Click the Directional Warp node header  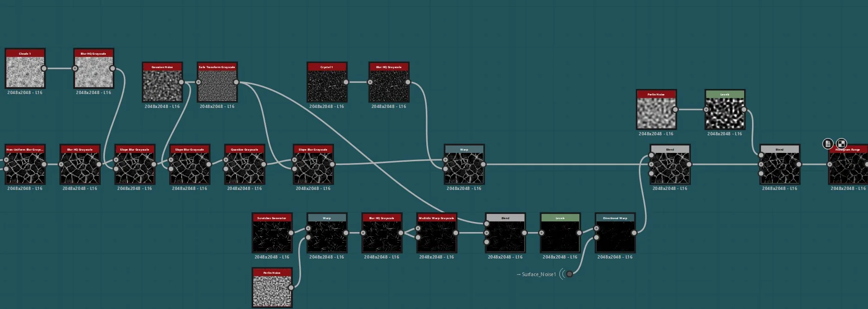coord(615,218)
